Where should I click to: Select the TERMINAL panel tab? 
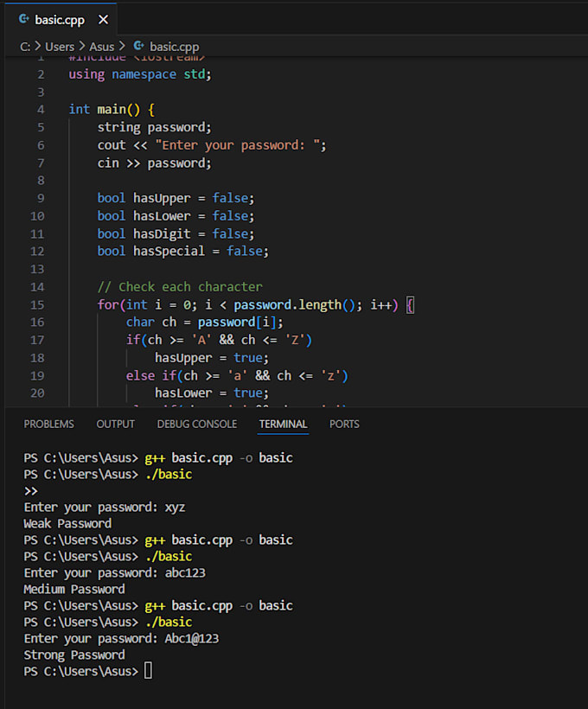283,425
